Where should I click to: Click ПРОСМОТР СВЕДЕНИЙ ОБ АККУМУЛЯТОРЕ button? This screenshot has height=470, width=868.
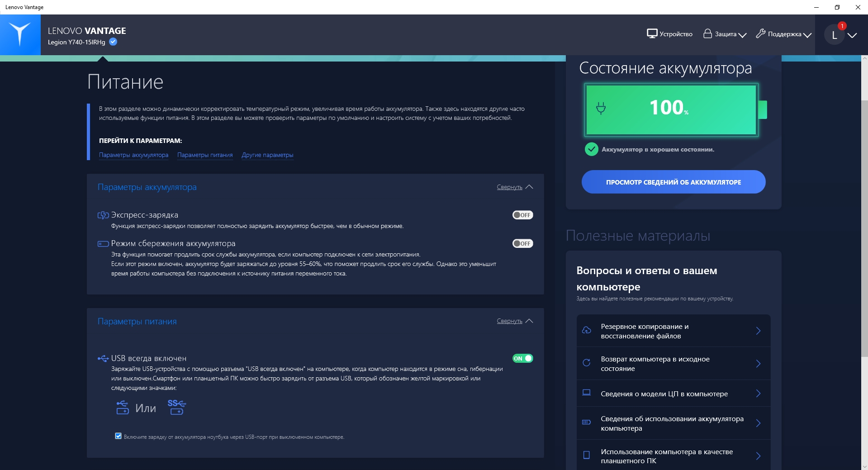coord(674,182)
